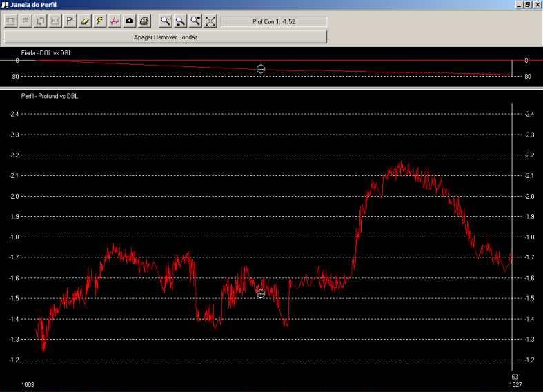Select the eraser tool in toolbar
Screen dimensions: 543x392
click(85, 21)
